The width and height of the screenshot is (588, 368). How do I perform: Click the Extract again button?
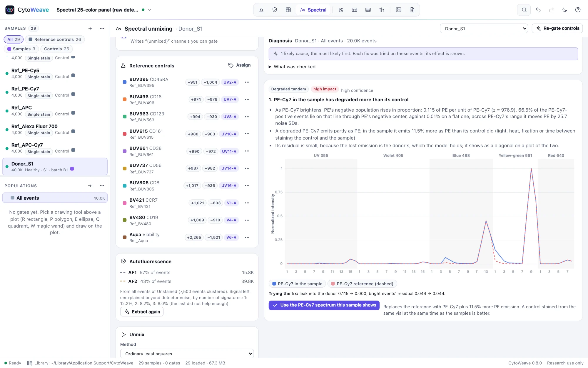(142, 312)
